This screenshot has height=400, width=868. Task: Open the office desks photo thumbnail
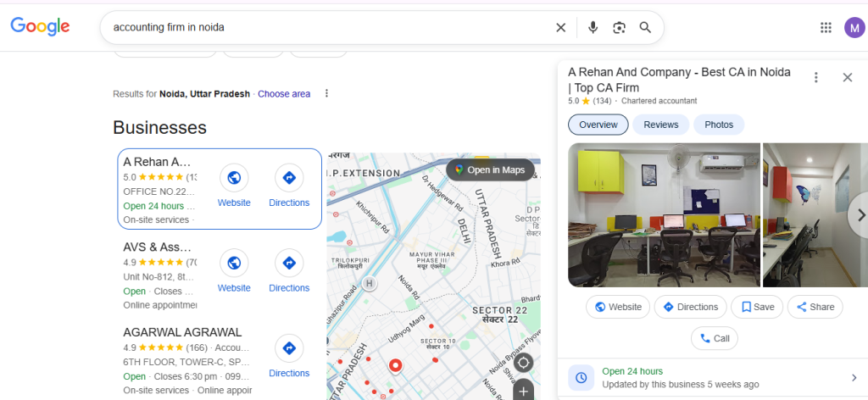click(x=664, y=214)
